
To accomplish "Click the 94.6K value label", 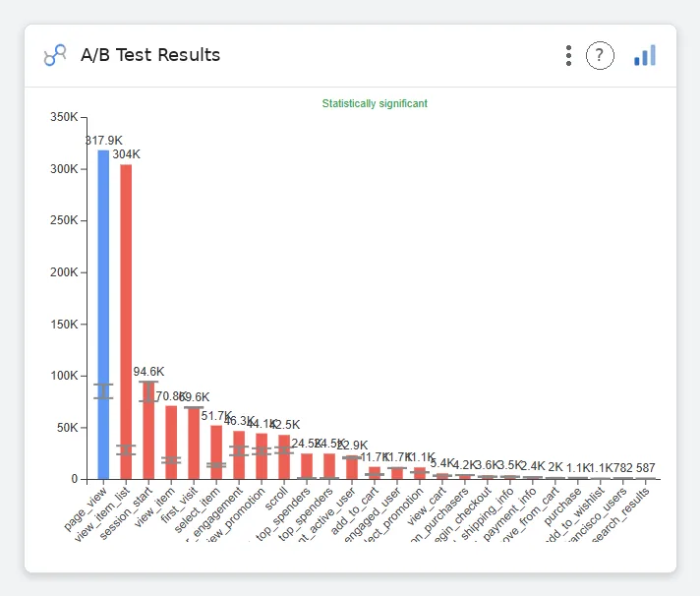I will [x=148, y=372].
